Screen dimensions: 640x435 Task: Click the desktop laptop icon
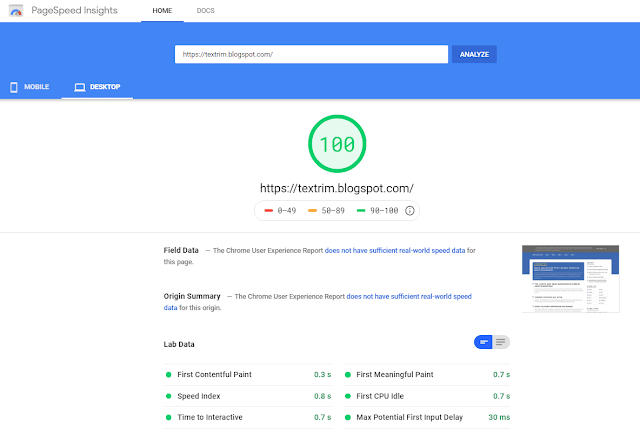coord(80,87)
